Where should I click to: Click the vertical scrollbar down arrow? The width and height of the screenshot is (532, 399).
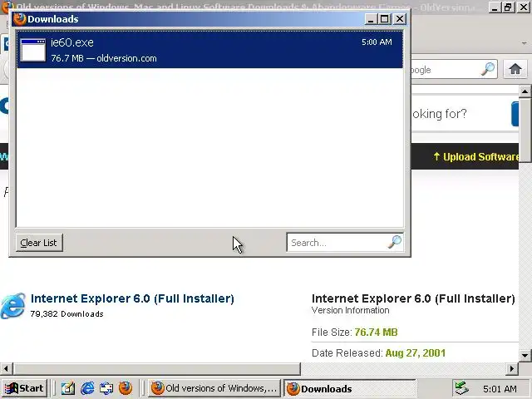525,355
